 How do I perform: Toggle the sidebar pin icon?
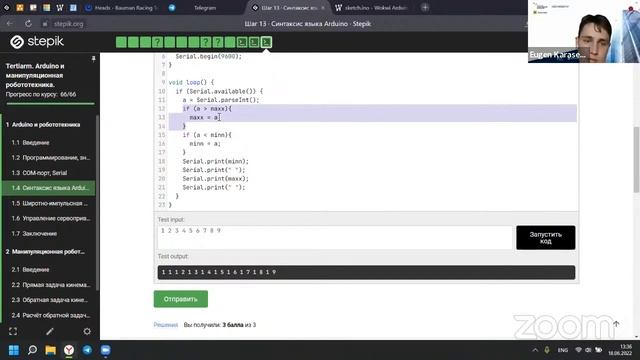(x=93, y=60)
